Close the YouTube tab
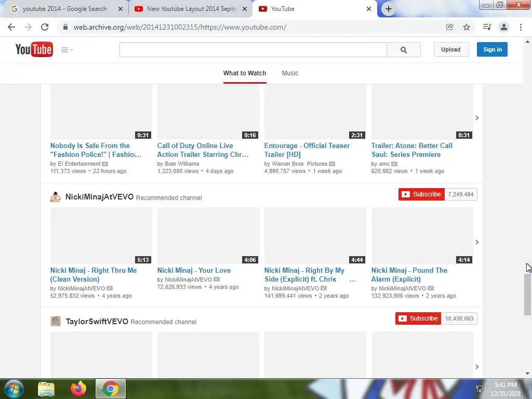This screenshot has width=532, height=399. pyautogui.click(x=369, y=9)
